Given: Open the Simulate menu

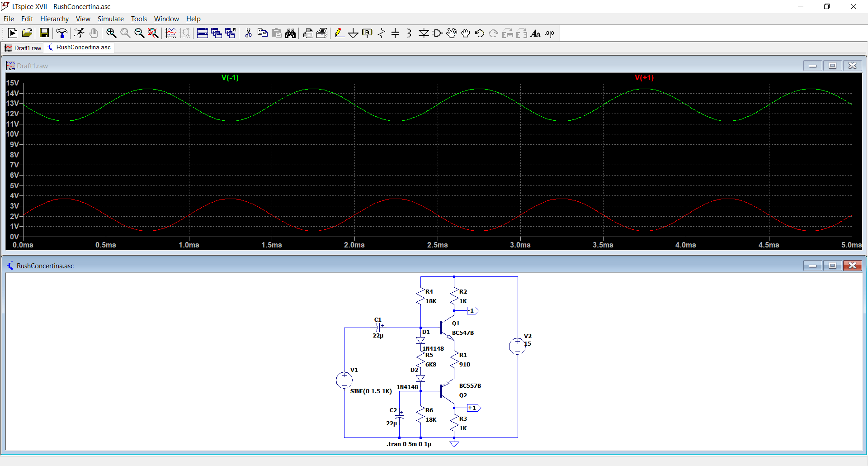Looking at the screenshot, I should point(110,19).
